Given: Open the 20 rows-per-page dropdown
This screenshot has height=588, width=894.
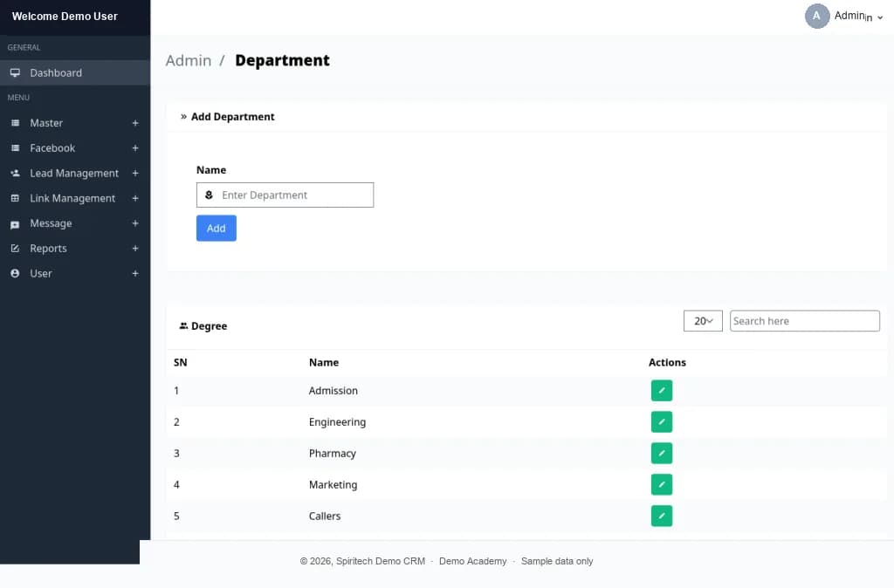Looking at the screenshot, I should (703, 321).
